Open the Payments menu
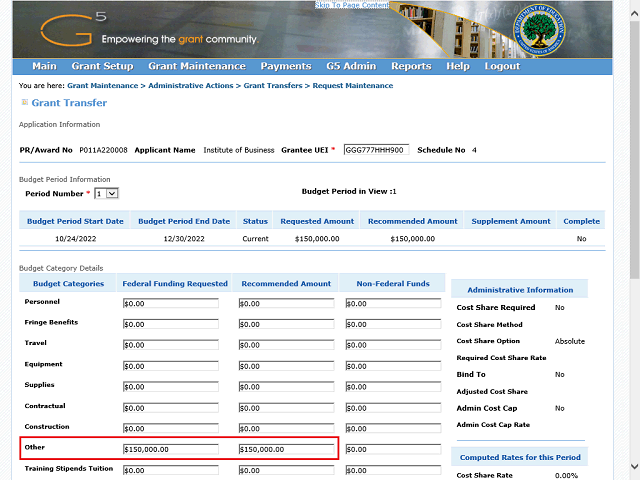640x480 pixels. (x=285, y=66)
